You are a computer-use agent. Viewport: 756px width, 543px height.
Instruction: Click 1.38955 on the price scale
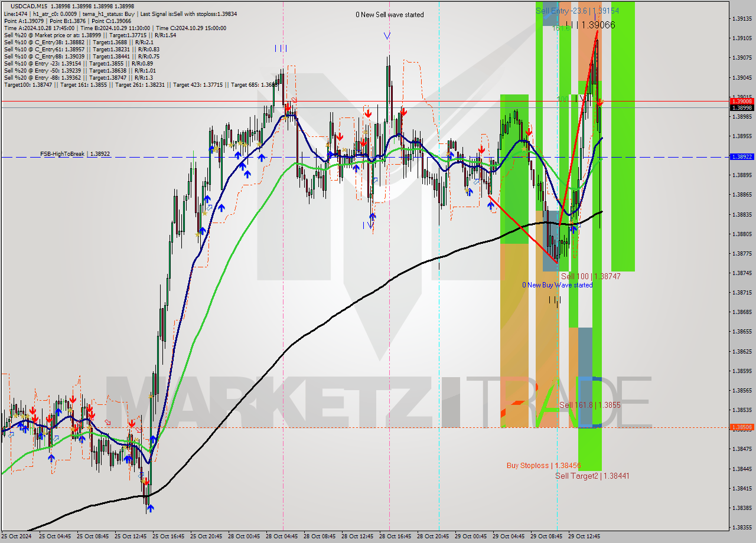coord(741,136)
